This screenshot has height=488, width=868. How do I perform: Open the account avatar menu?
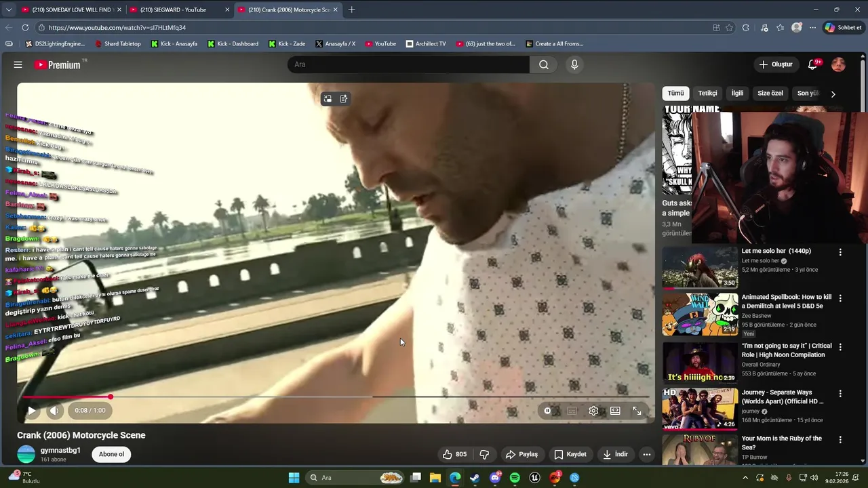pos(839,64)
